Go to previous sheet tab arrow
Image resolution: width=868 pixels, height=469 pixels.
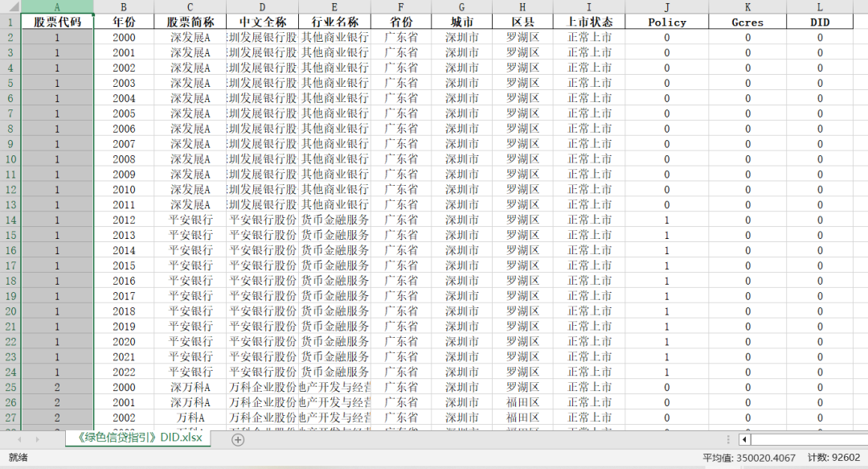point(19,439)
